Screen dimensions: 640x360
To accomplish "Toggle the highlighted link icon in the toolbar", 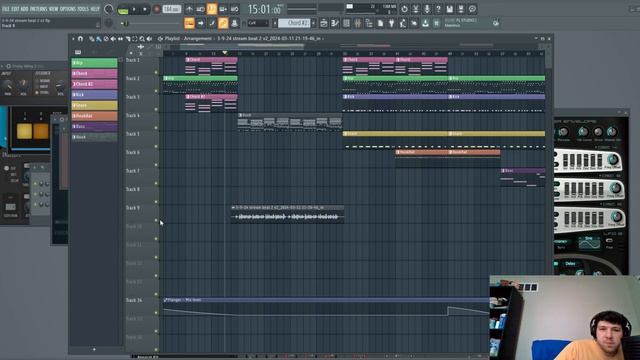I will pyautogui.click(x=223, y=23).
